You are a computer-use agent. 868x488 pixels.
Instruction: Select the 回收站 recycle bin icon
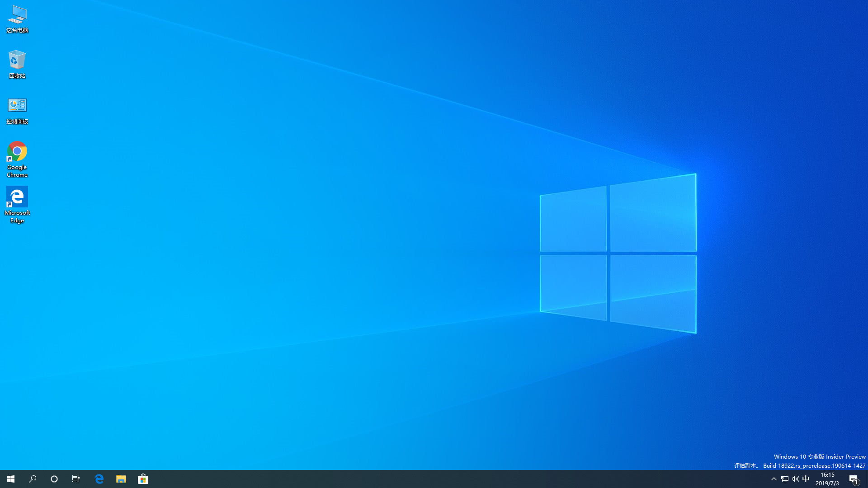(17, 64)
